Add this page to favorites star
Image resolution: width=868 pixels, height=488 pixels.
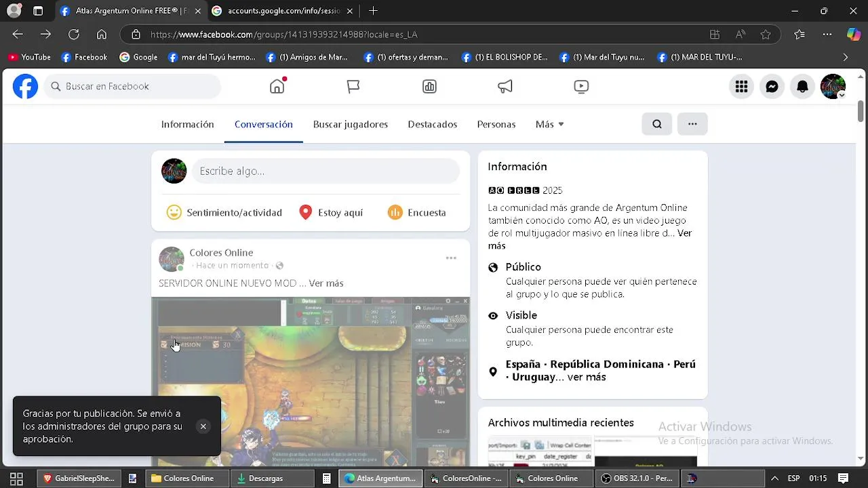click(x=766, y=35)
